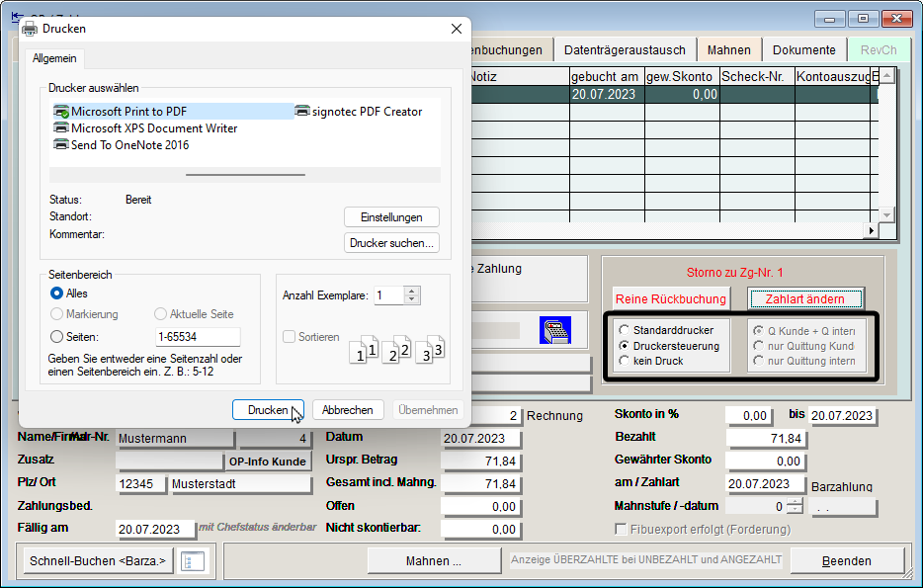Click Zahlart ändern button
This screenshot has width=923, height=588.
[x=804, y=299]
